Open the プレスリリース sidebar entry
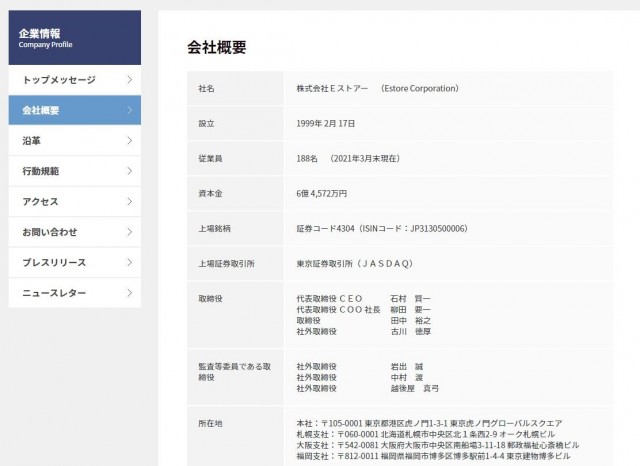 (75, 262)
